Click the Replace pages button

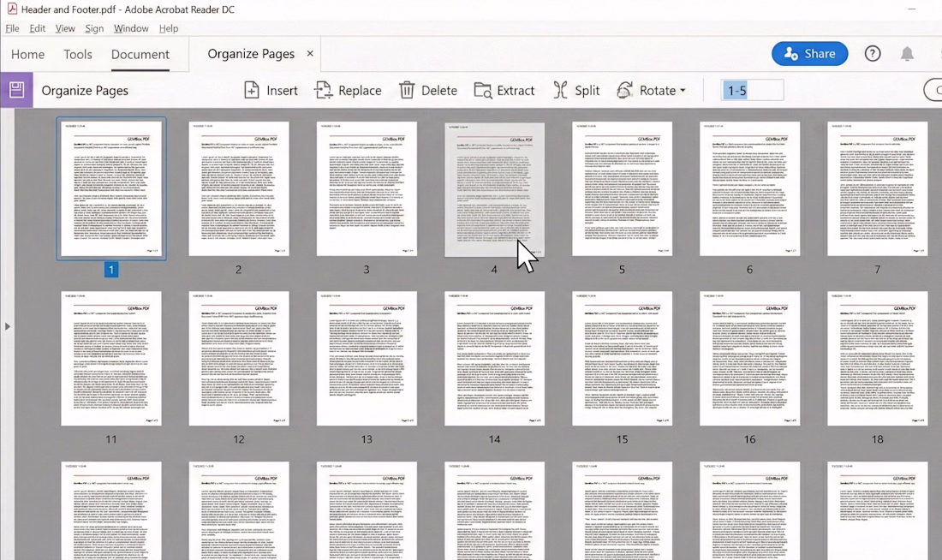(x=348, y=90)
